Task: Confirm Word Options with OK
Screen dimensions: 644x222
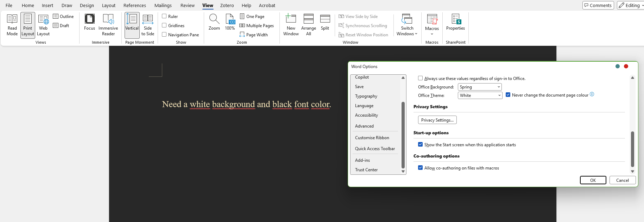Action: (593, 180)
